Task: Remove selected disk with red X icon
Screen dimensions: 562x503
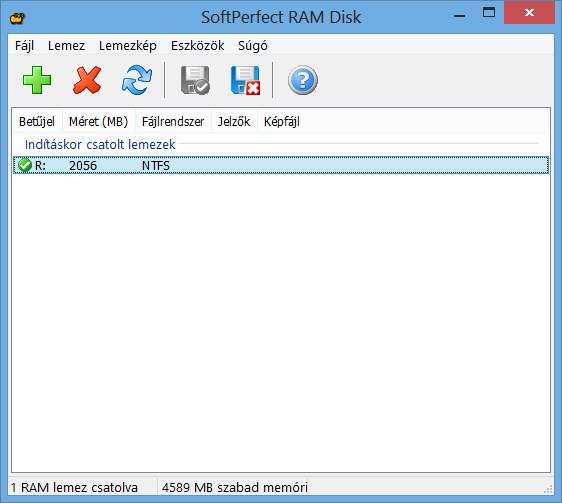Action: coord(87,80)
